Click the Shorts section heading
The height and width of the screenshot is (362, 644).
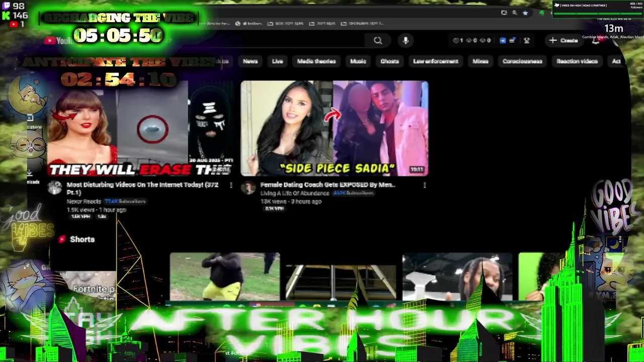pyautogui.click(x=82, y=239)
